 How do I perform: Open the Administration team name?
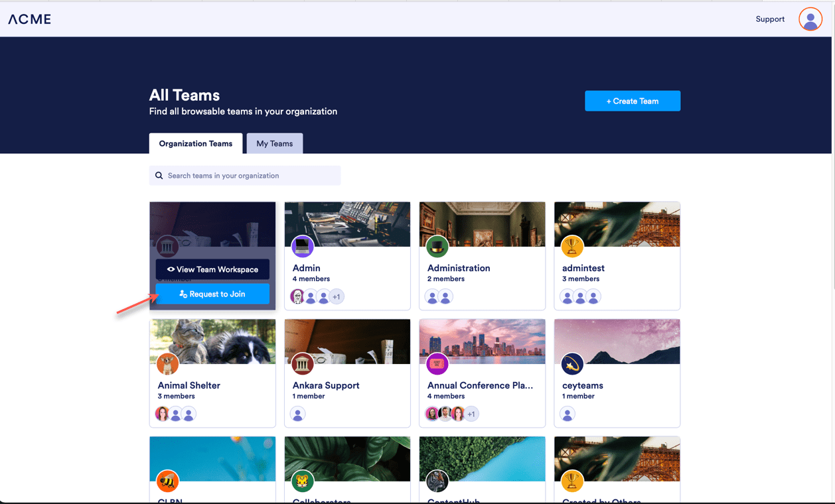(x=459, y=268)
